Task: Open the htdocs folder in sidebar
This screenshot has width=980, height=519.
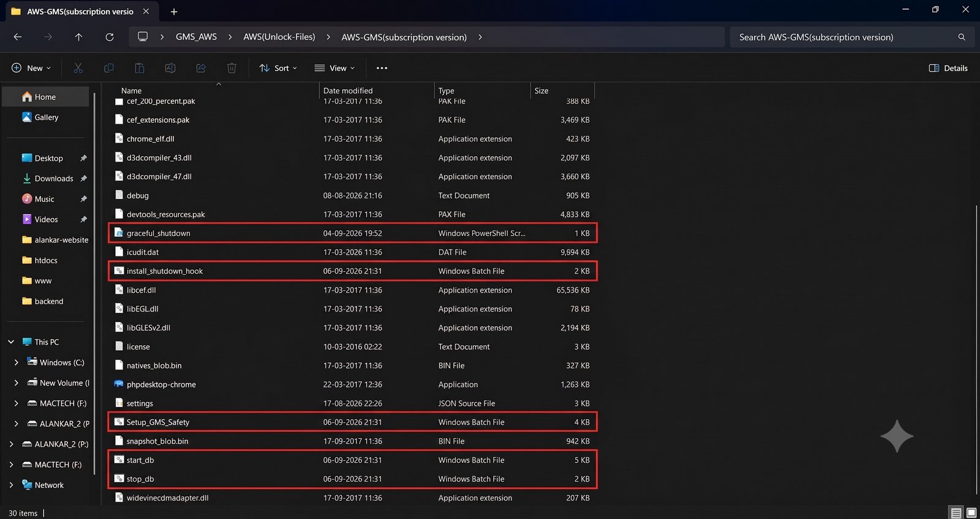Action: tap(46, 260)
